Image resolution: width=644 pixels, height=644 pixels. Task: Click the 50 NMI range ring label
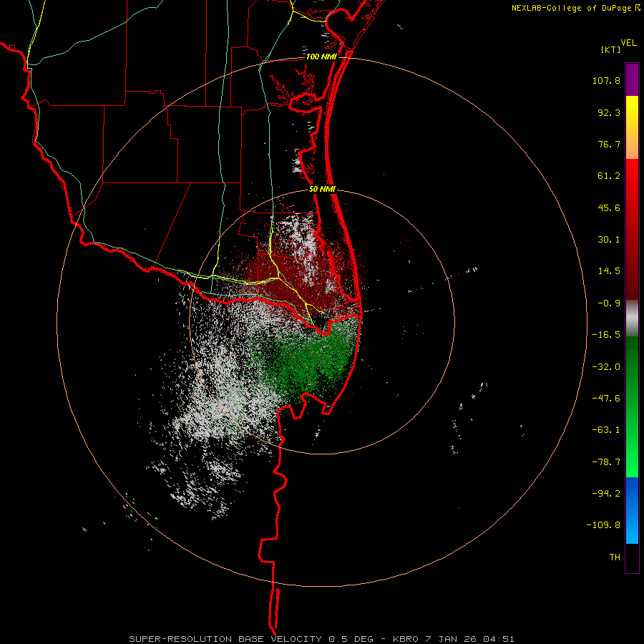click(323, 190)
